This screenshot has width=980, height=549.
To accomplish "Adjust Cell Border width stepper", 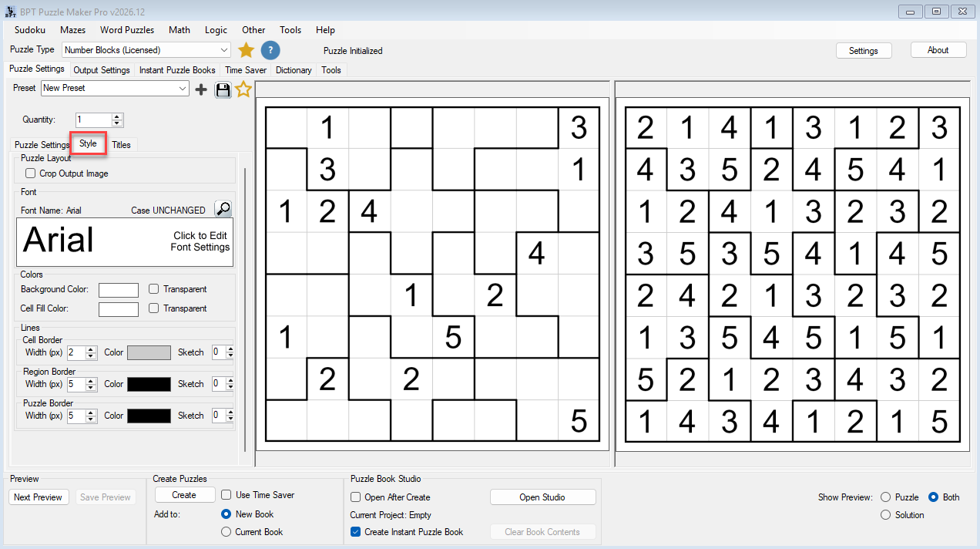I will [91, 352].
